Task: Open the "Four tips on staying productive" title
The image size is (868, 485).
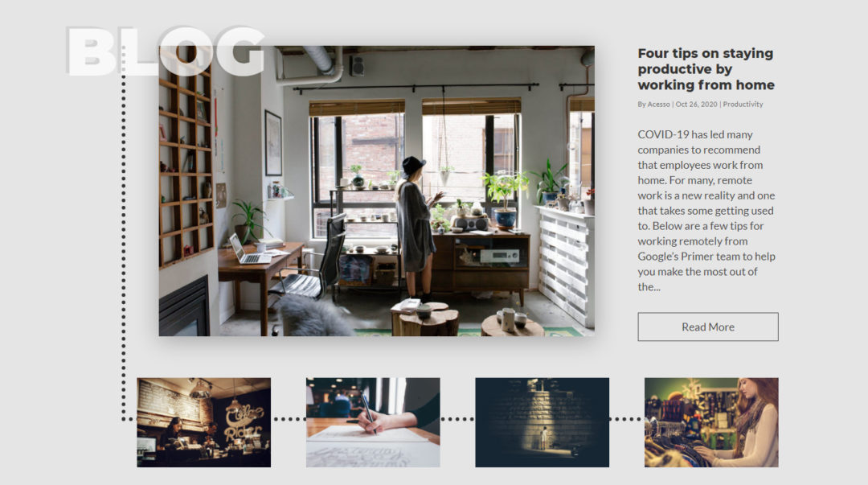Action: pos(706,68)
